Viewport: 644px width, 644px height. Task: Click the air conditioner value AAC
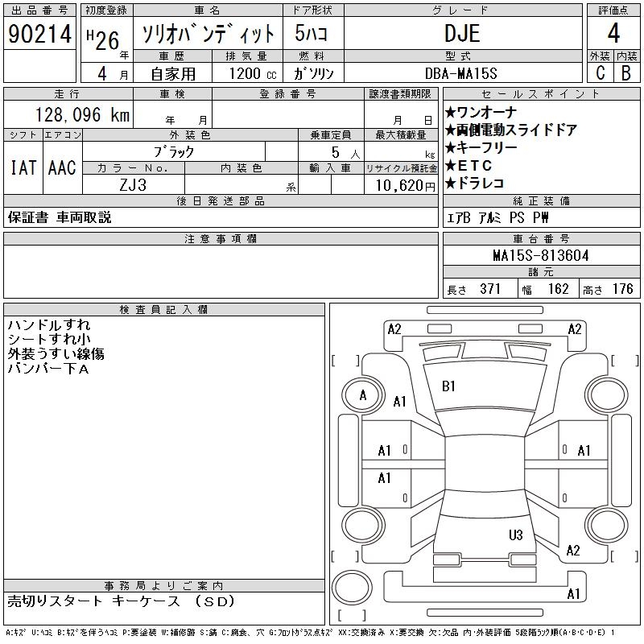point(62,167)
